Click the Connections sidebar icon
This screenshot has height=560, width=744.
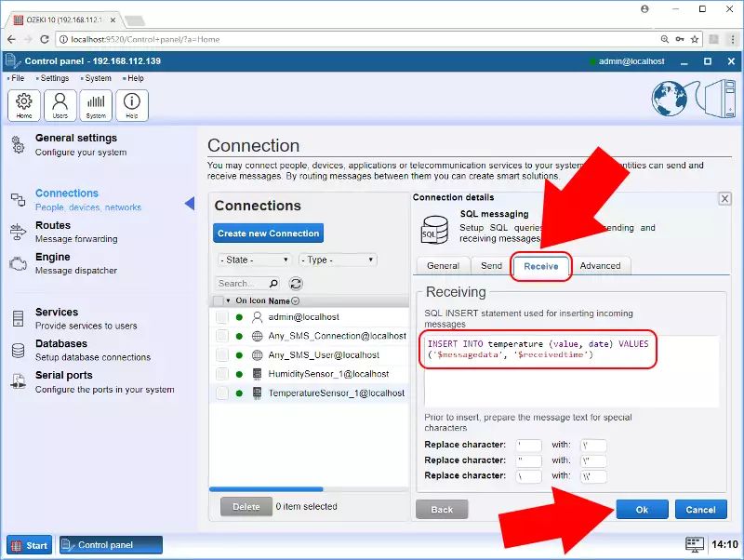point(18,199)
